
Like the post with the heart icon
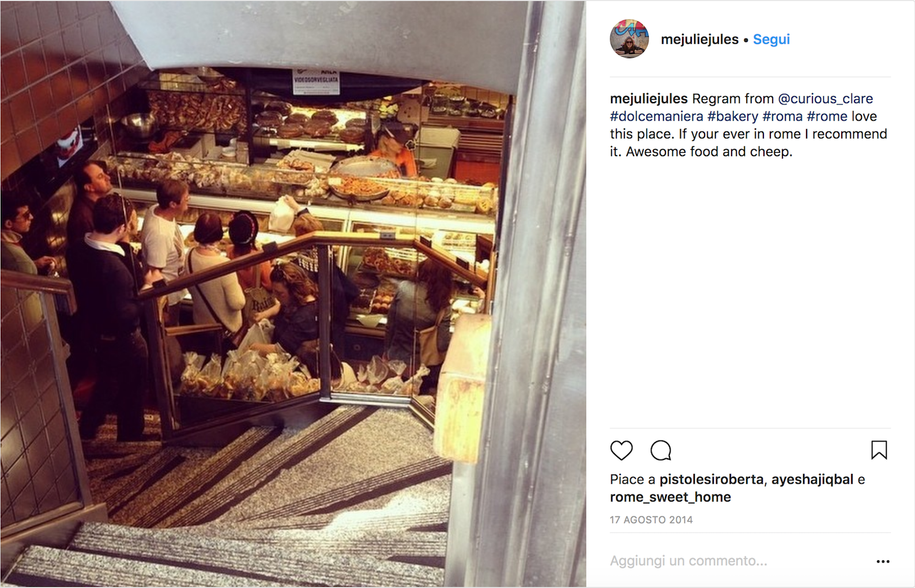click(x=622, y=450)
